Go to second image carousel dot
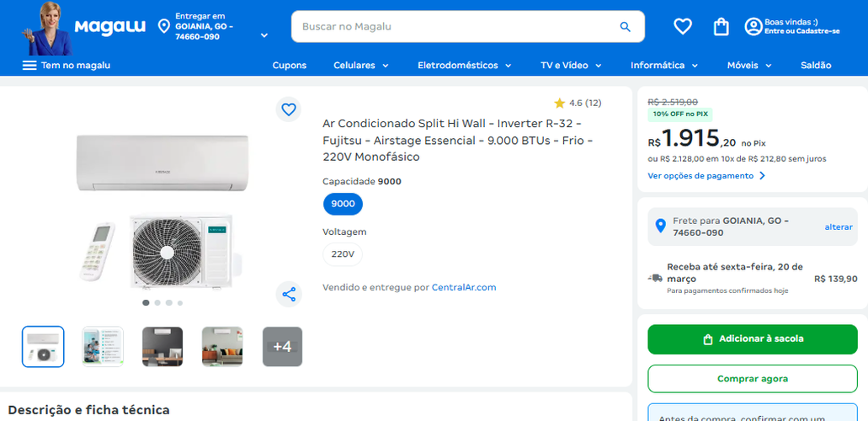 157,303
